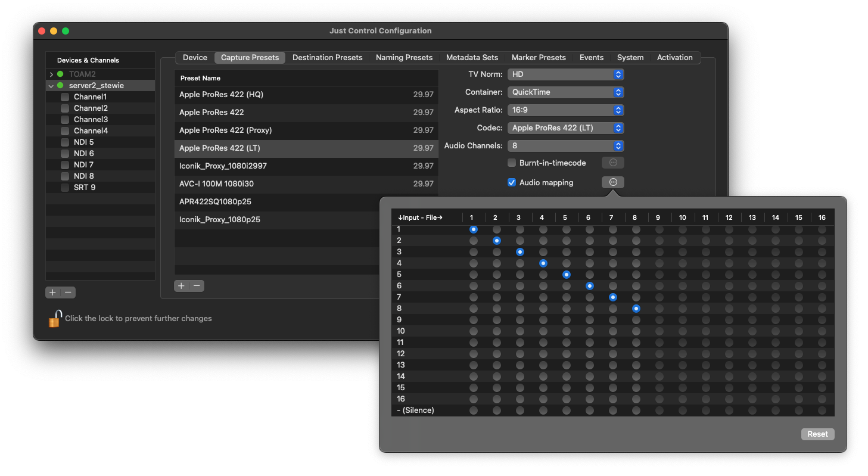Click green status dot of TOAM2

(60, 74)
